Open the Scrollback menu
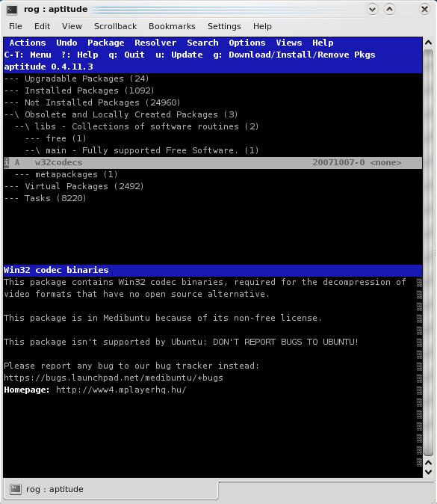This screenshot has height=504, width=437. pos(115,26)
